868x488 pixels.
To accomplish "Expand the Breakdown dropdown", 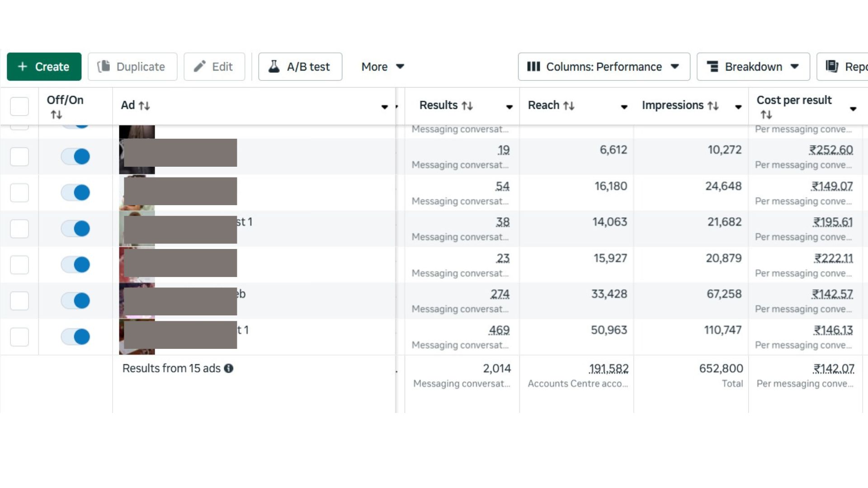I will [x=753, y=66].
